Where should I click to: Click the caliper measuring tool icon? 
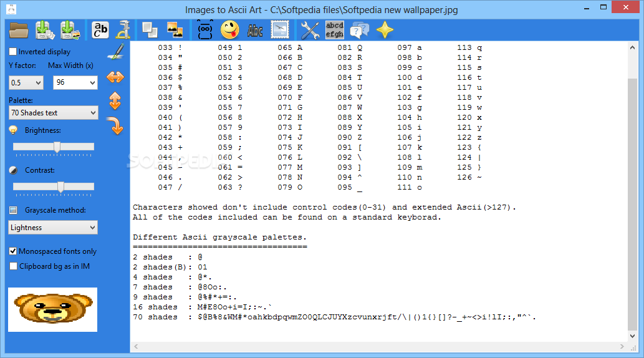click(123, 30)
